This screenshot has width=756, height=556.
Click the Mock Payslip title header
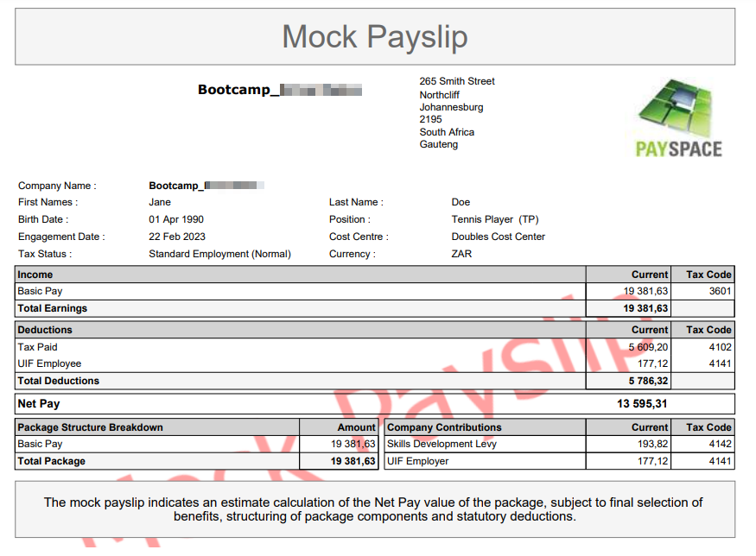pos(375,36)
